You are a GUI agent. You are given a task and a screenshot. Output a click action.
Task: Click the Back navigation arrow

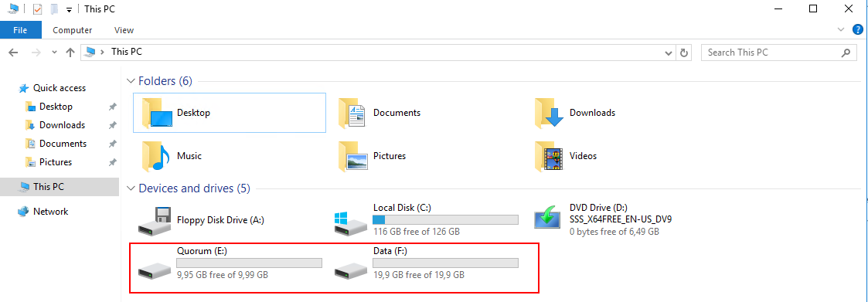[x=14, y=53]
